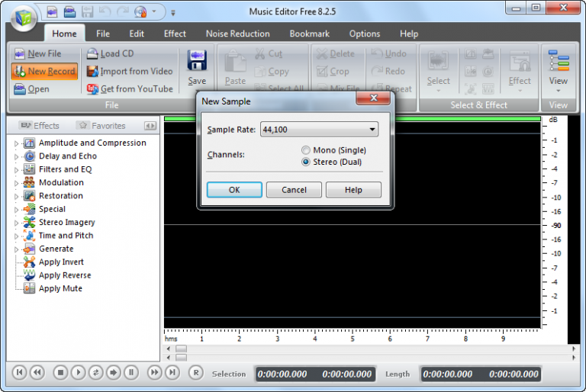Open the Help ribbon tab
Viewport: 586px width, 392px height.
coord(409,34)
